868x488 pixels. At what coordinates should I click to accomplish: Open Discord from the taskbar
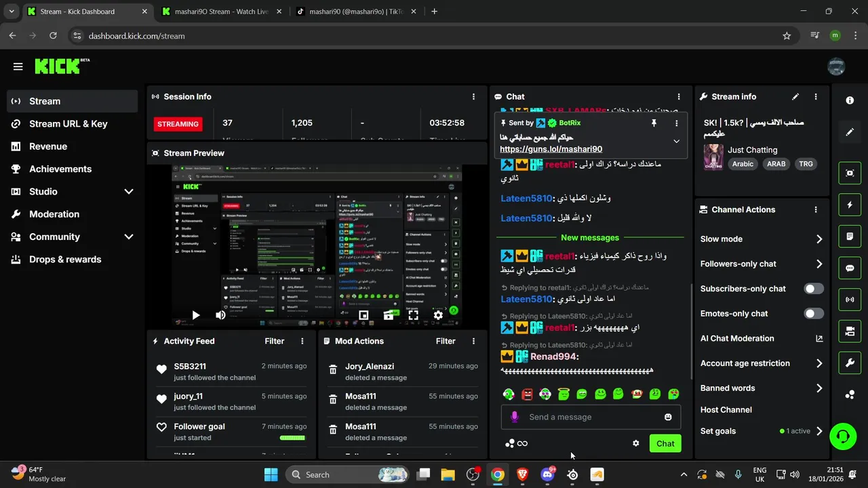coord(547,474)
